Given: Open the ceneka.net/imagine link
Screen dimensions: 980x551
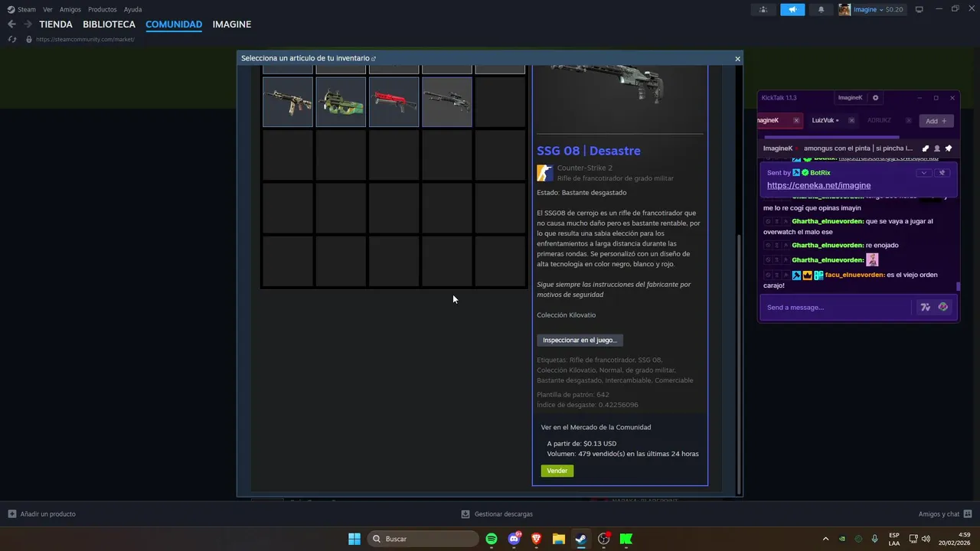Looking at the screenshot, I should [818, 185].
